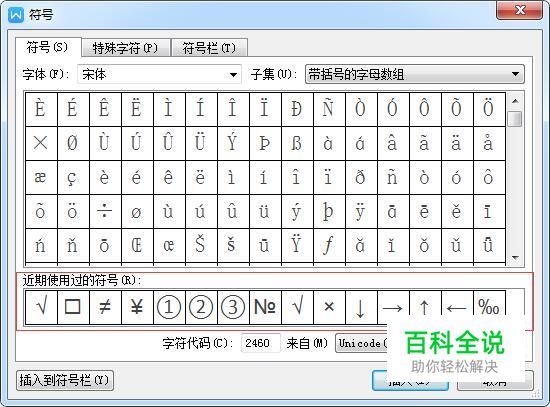Expand the 子集 subset dropdown

tap(415, 74)
